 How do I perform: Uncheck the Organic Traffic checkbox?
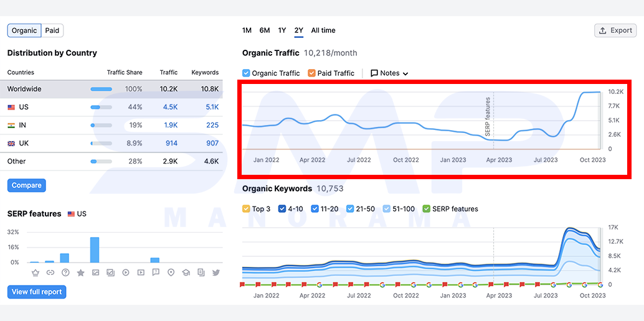coord(246,73)
